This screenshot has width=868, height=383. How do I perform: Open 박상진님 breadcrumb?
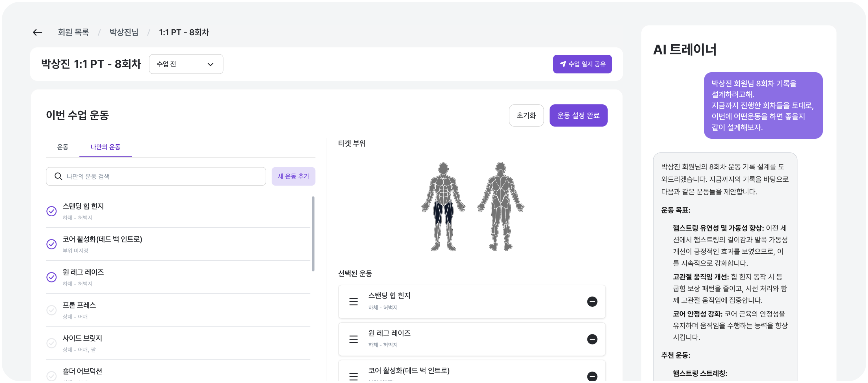[x=124, y=32]
